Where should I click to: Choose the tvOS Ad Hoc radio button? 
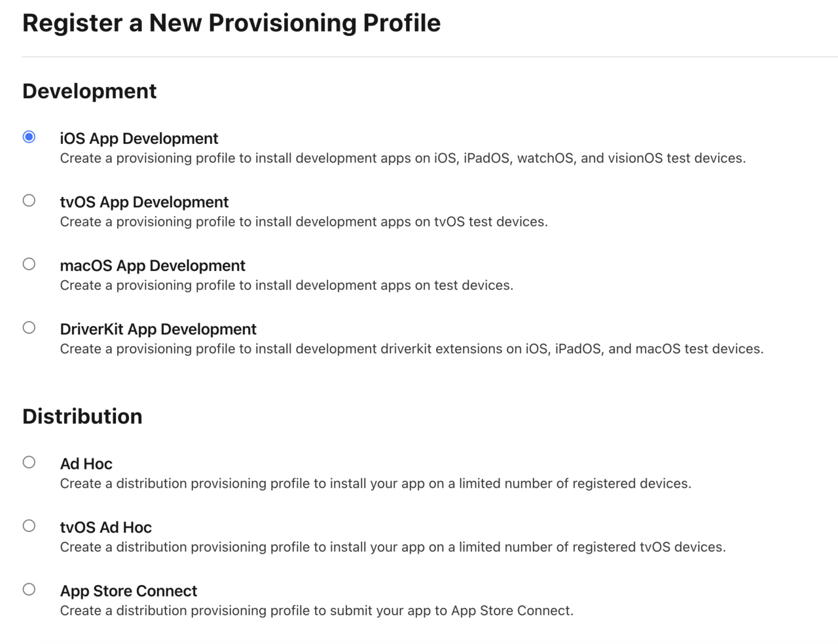click(x=29, y=526)
